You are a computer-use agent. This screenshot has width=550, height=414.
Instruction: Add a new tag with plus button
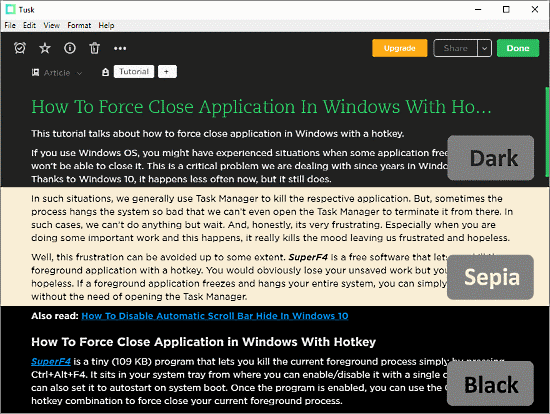[x=167, y=72]
